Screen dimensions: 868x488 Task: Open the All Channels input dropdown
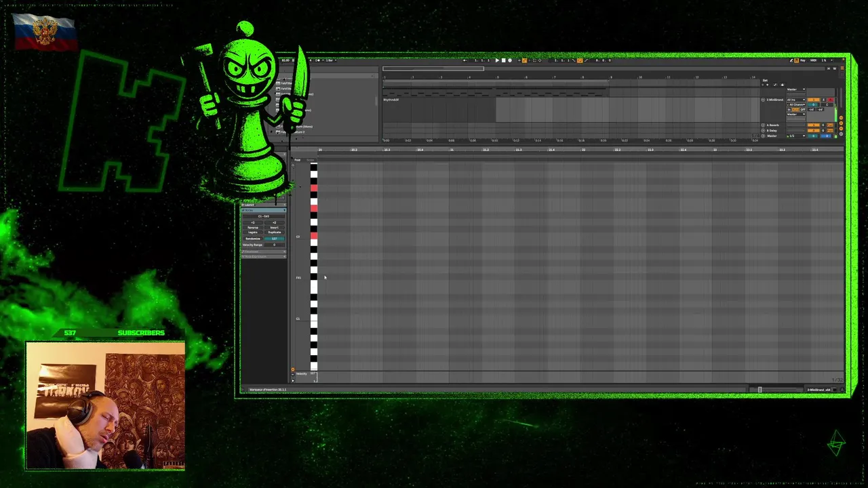(796, 104)
